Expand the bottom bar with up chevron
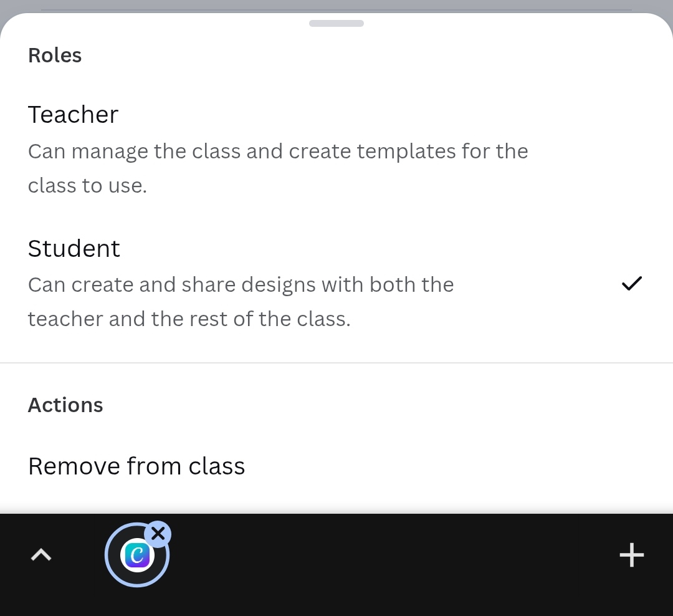The width and height of the screenshot is (673, 616). coord(41,555)
